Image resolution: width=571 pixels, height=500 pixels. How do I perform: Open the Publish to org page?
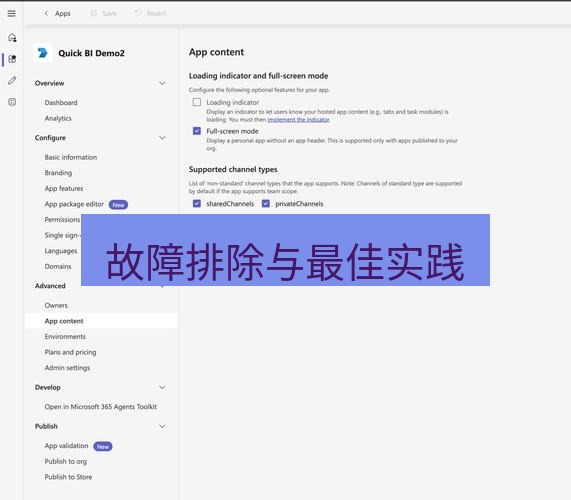pos(66,462)
